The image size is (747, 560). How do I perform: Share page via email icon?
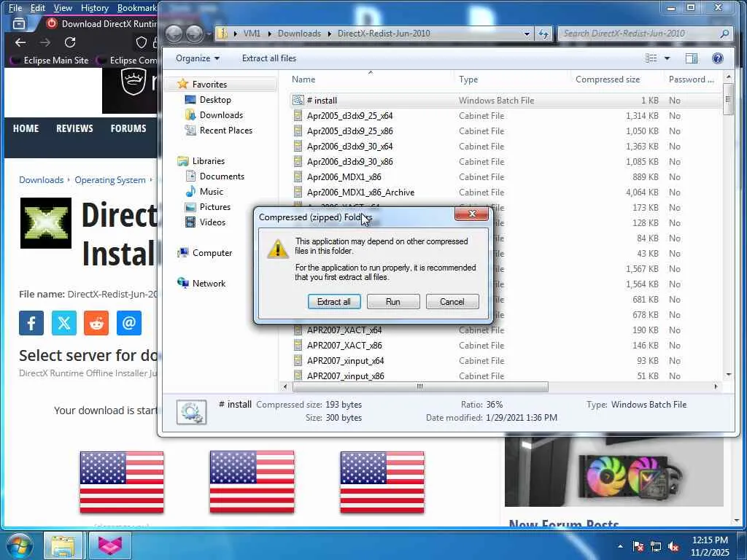(128, 323)
